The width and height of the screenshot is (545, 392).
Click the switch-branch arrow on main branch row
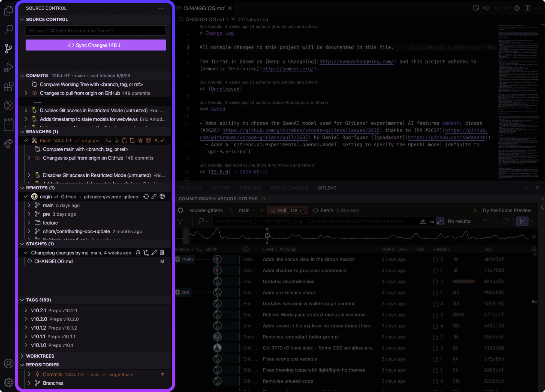point(109,140)
